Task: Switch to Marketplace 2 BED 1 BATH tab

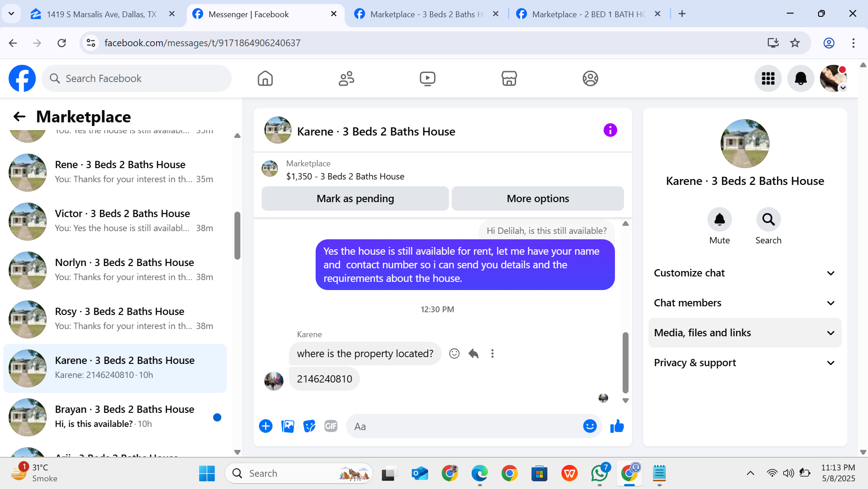Action: click(589, 14)
